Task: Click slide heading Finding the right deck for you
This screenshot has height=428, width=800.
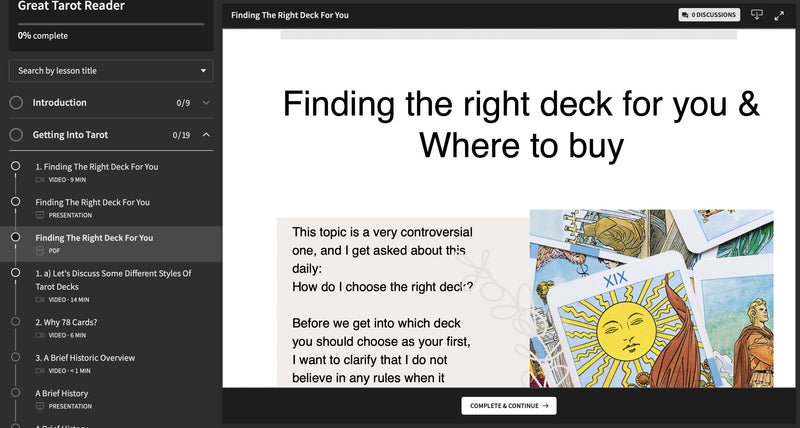Action: [x=521, y=124]
